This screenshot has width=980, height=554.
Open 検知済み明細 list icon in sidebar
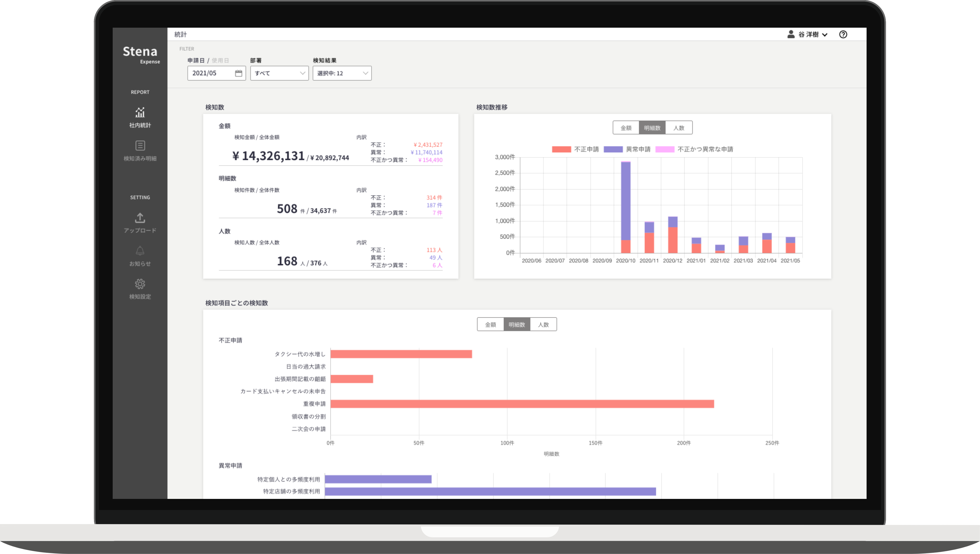pyautogui.click(x=140, y=146)
